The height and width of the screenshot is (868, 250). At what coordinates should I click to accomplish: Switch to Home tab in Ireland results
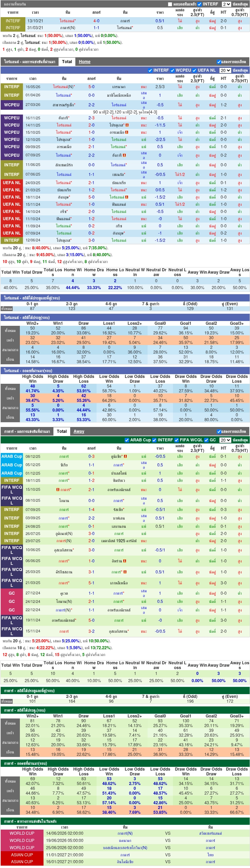[85, 62]
